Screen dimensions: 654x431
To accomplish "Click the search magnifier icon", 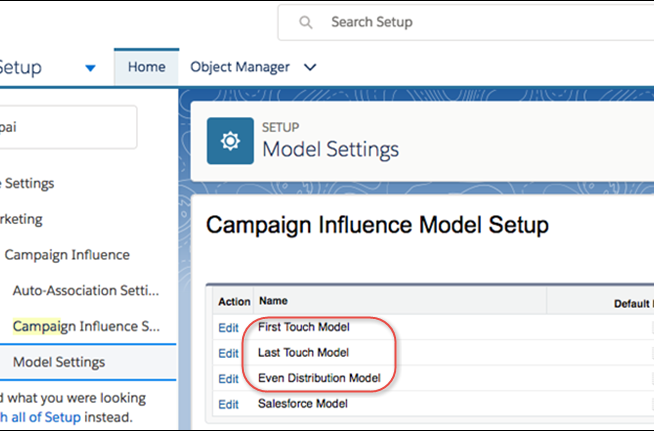I will 306,23.
